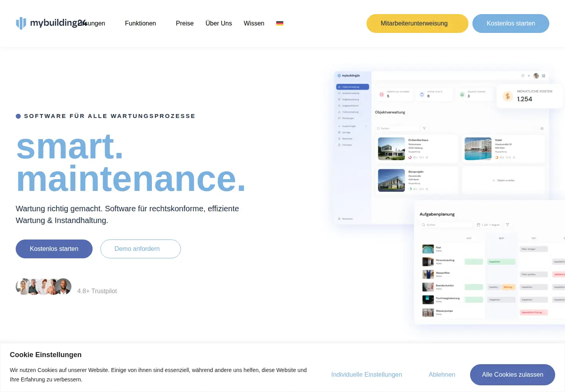Viewport: 565px width, 392px height.
Task: Open the Funktionen menu
Action: point(140,24)
